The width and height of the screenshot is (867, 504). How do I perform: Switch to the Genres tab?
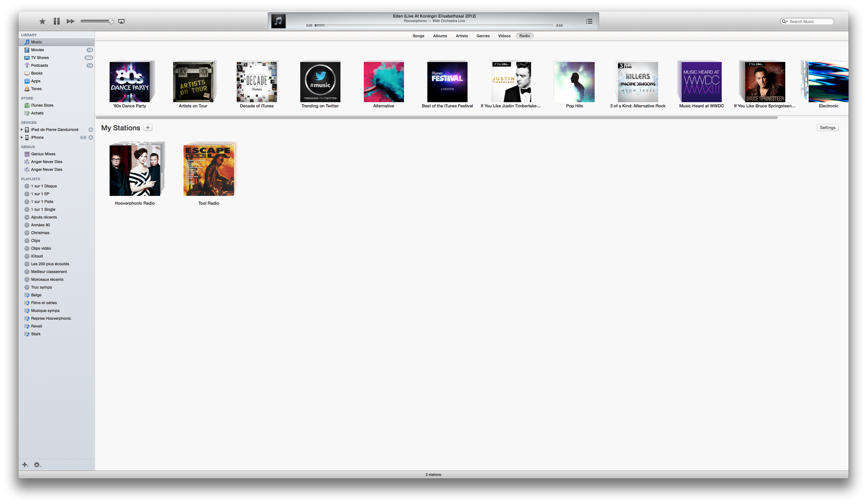[483, 36]
